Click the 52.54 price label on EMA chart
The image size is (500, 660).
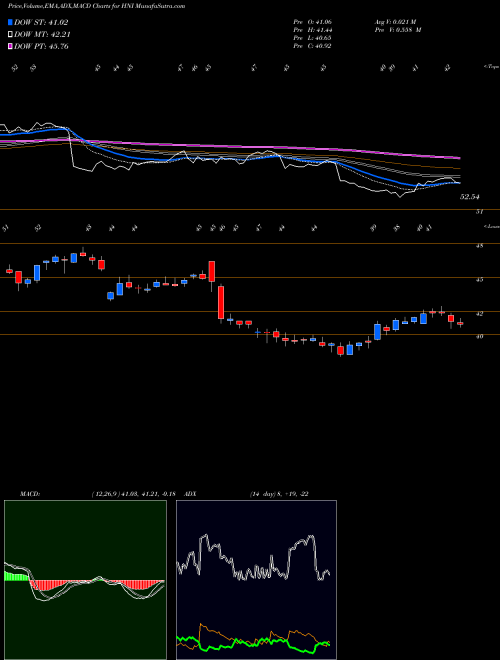pos(470,197)
